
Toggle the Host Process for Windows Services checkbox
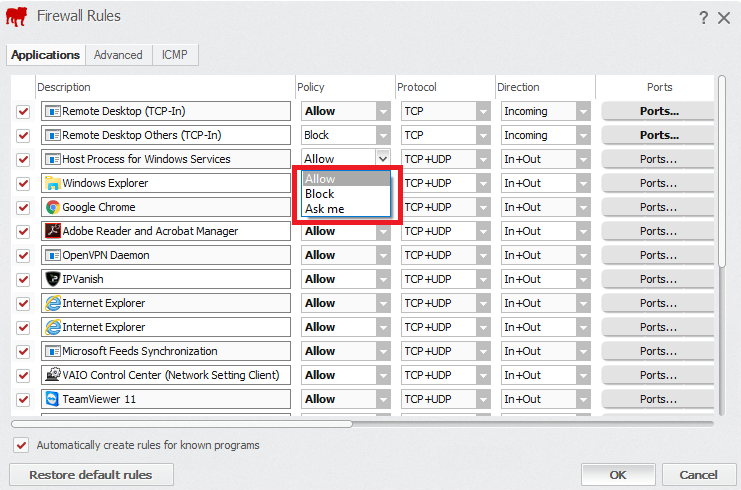pyautogui.click(x=23, y=160)
